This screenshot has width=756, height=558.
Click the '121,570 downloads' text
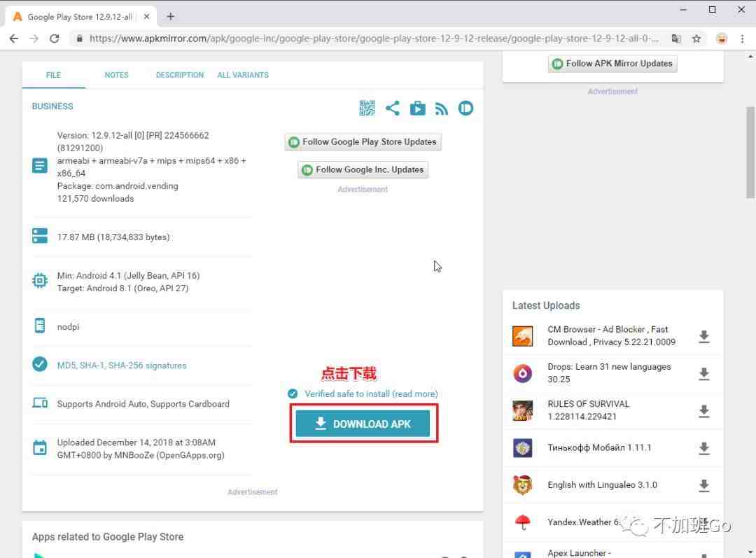95,199
